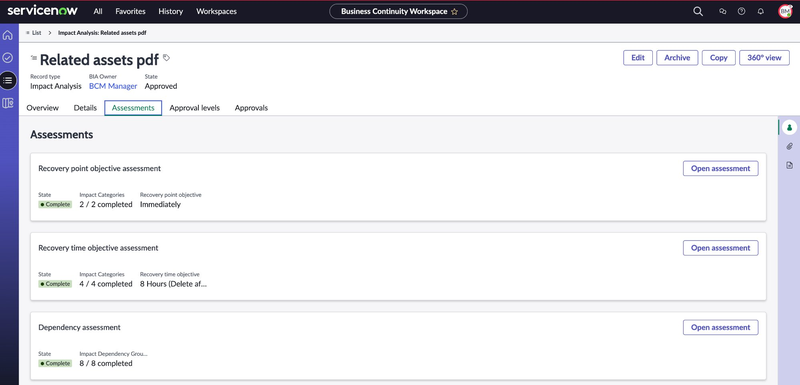This screenshot has width=800, height=385.
Task: Click the 'Approved' state value
Action: point(161,86)
